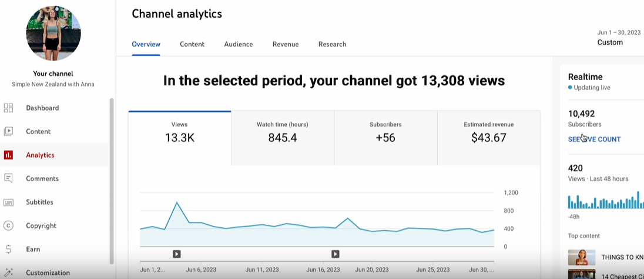Click the 'Jun 1 – 30, 2023' date text
Viewport: 644px width, 279px height.
click(x=619, y=32)
